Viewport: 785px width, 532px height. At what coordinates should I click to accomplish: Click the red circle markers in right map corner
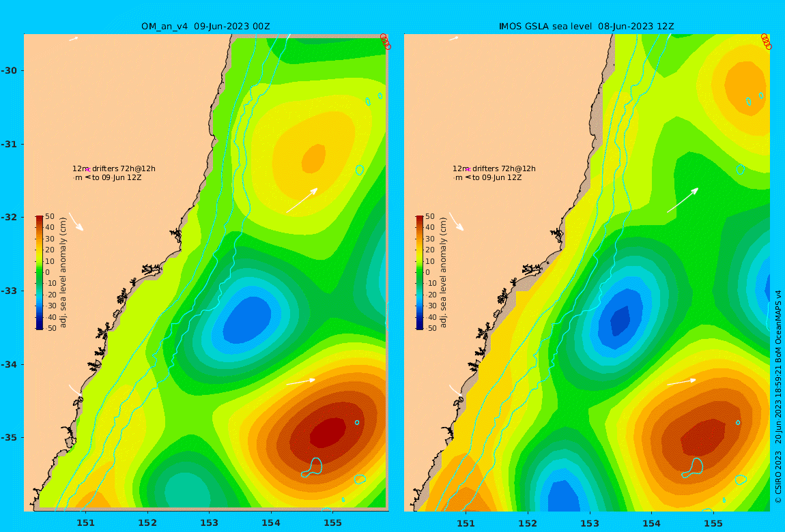pos(767,42)
